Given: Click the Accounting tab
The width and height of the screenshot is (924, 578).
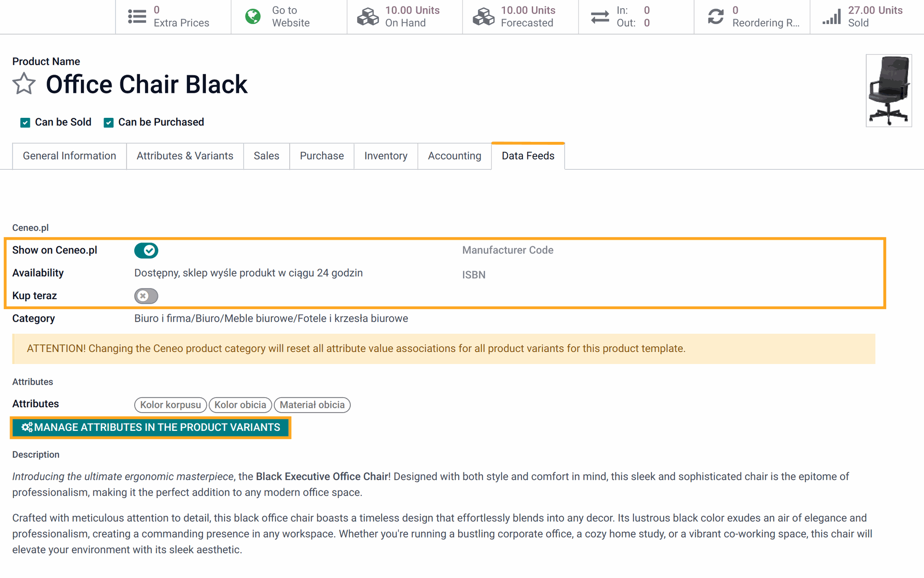Looking at the screenshot, I should tap(454, 156).
